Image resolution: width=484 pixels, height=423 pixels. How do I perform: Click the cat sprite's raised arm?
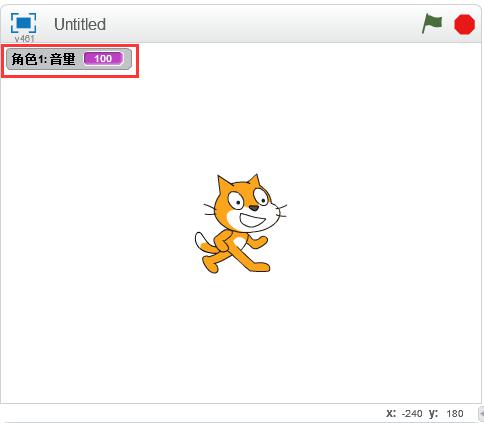click(258, 242)
